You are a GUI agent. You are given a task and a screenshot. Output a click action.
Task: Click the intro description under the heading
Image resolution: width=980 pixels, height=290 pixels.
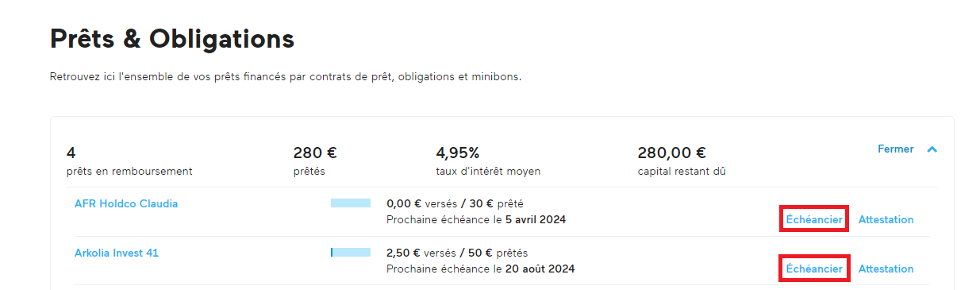(x=286, y=77)
